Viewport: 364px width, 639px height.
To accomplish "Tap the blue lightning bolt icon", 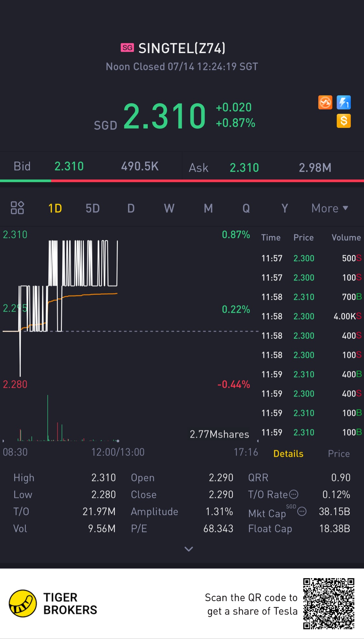I will pos(344,103).
